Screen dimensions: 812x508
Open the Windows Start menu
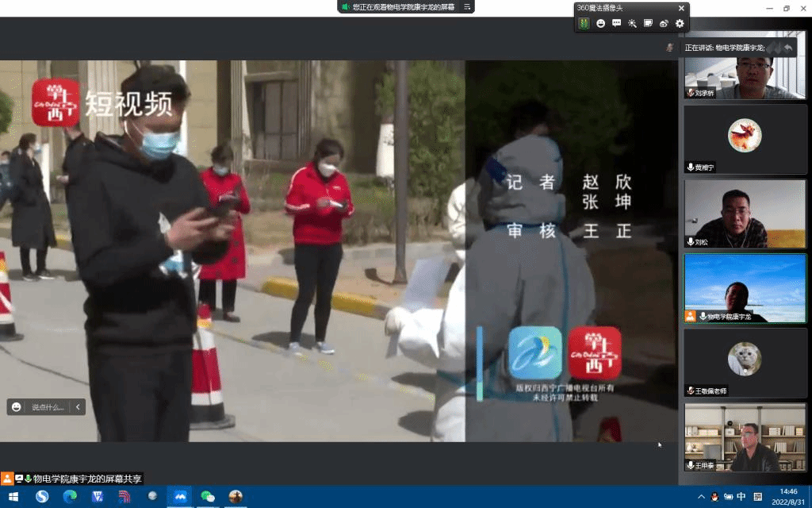(13, 496)
